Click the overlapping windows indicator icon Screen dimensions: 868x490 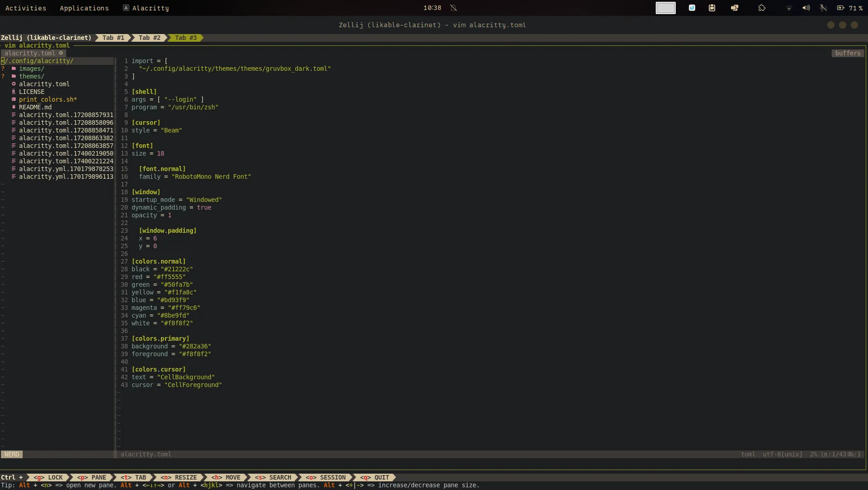[735, 8]
